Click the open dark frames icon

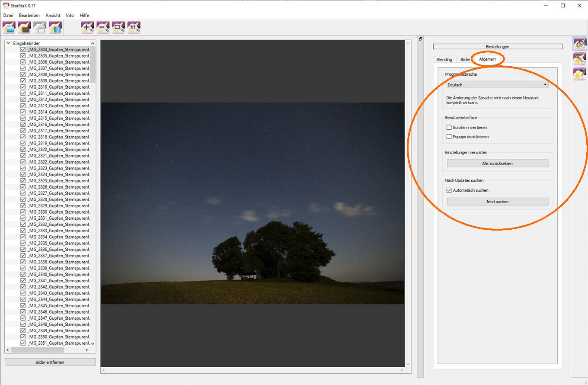(x=24, y=27)
